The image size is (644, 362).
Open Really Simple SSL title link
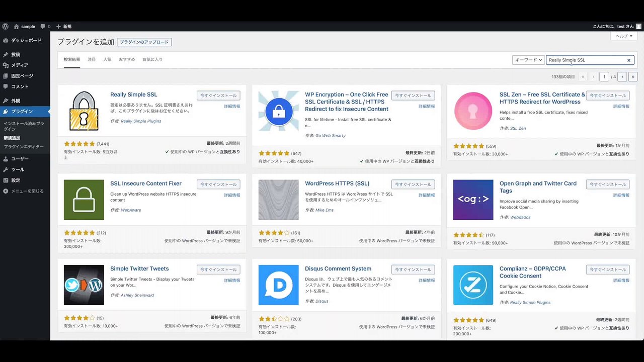pos(134,95)
